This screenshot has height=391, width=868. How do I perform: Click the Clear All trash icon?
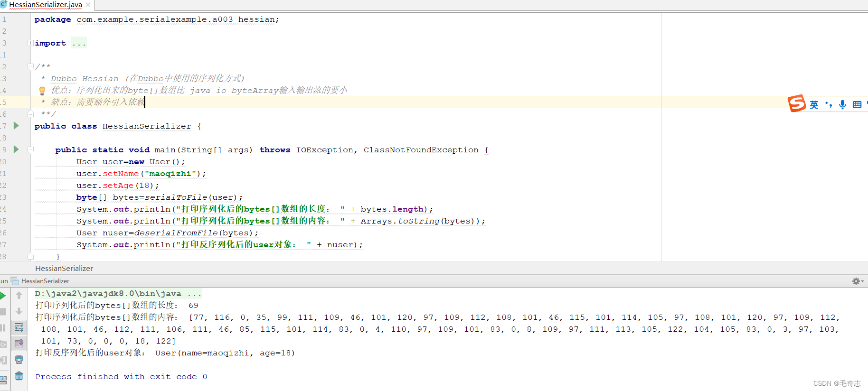tap(19, 376)
